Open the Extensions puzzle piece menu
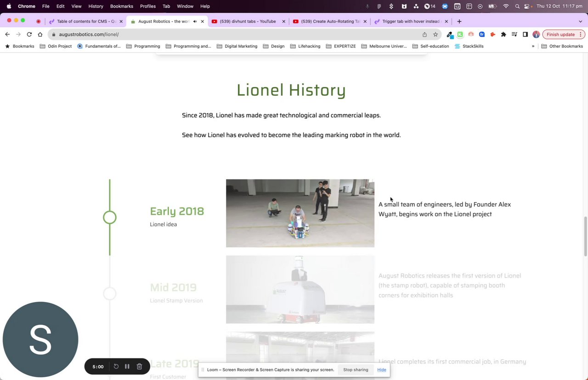This screenshot has height=380, width=588. tap(503, 34)
